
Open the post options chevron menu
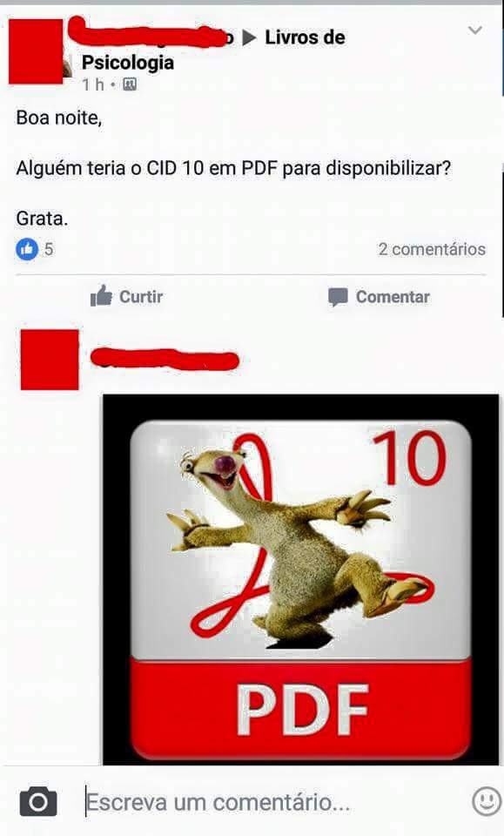pos(474,30)
